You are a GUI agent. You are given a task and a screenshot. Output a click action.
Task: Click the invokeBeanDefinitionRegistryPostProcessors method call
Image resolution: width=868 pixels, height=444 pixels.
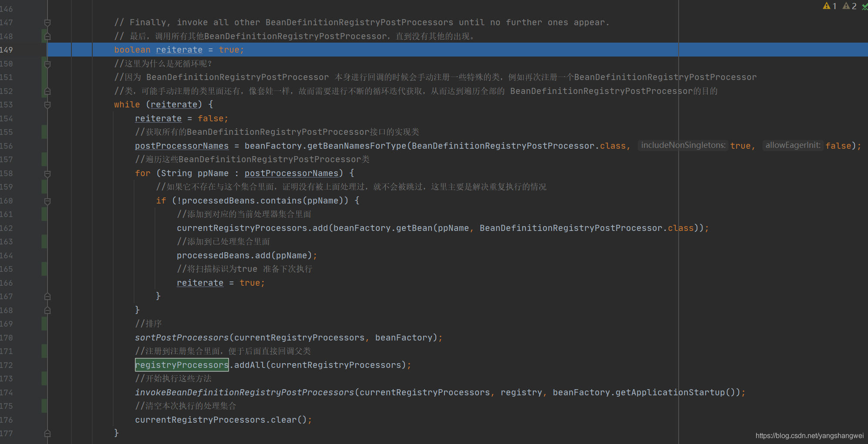244,393
